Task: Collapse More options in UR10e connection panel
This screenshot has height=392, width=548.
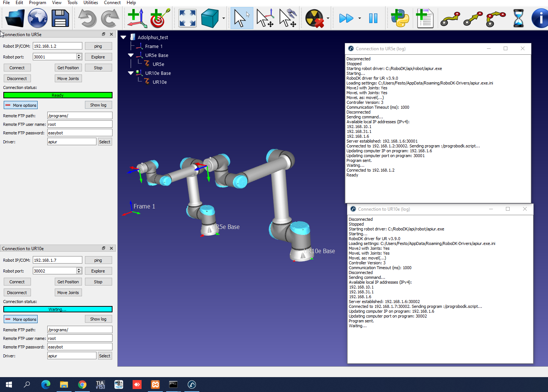Action: 21,319
